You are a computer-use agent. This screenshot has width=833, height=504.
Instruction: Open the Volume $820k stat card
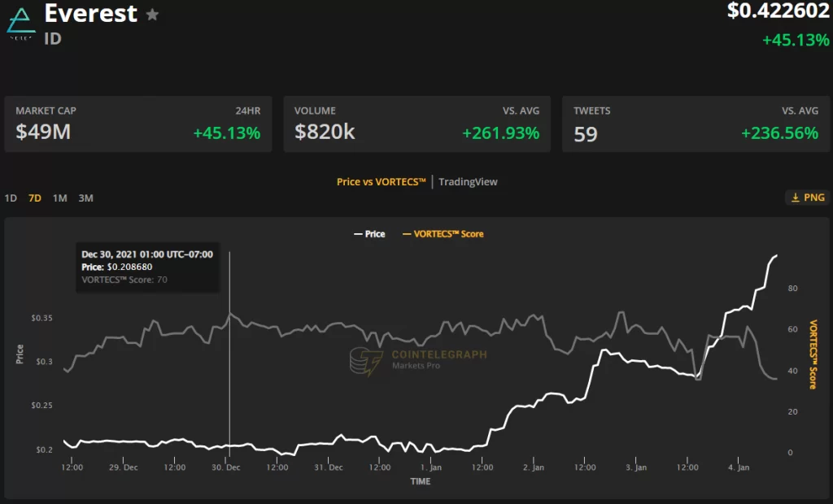point(416,124)
